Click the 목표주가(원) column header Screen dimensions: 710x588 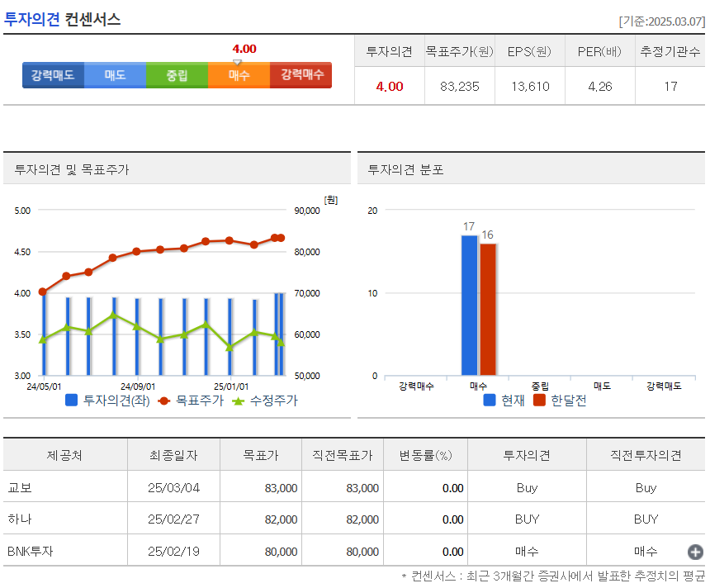[459, 50]
